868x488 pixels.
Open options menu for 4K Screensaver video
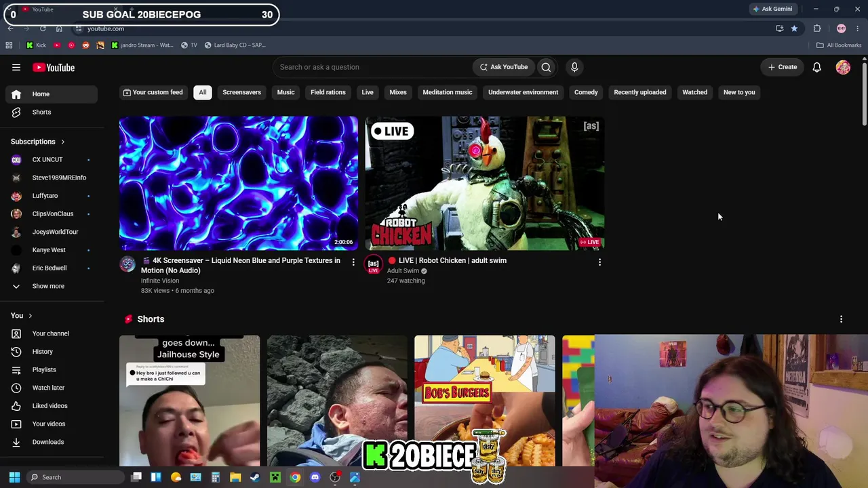pyautogui.click(x=353, y=262)
